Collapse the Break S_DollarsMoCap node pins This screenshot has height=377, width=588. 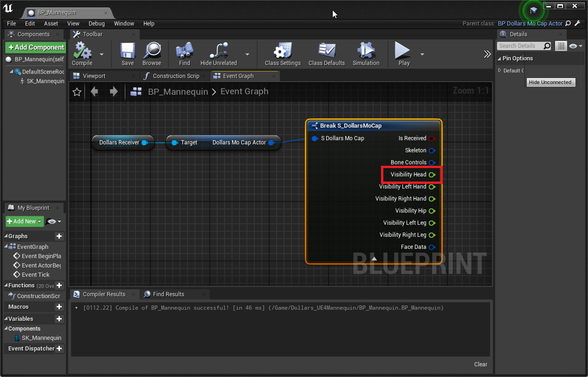point(374,258)
